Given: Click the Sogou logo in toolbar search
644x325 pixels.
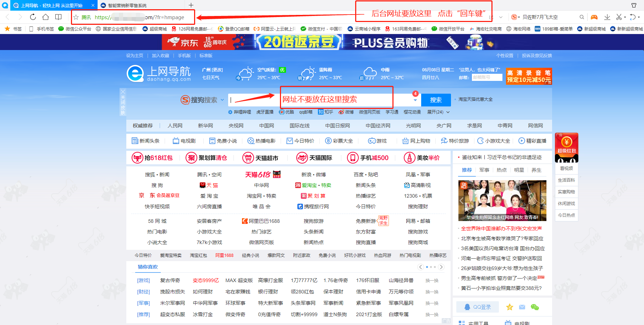Looking at the screenshot, I should point(514,17).
